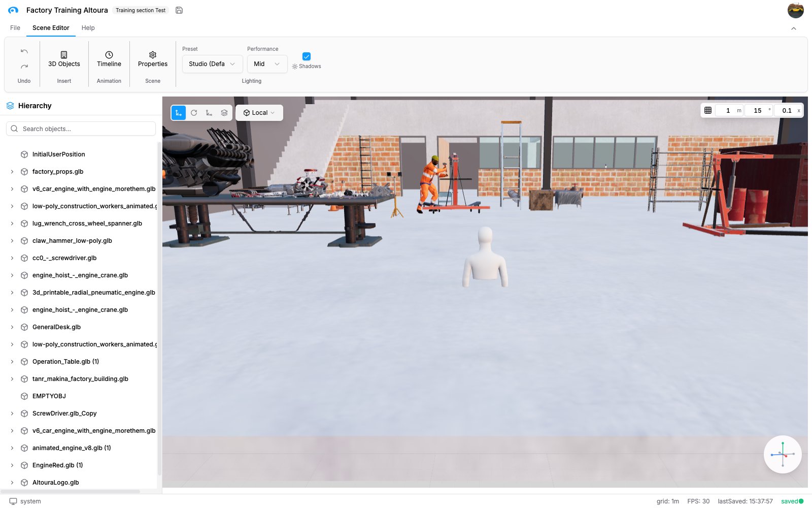Open the File menu
The width and height of the screenshot is (812, 508).
(x=15, y=28)
